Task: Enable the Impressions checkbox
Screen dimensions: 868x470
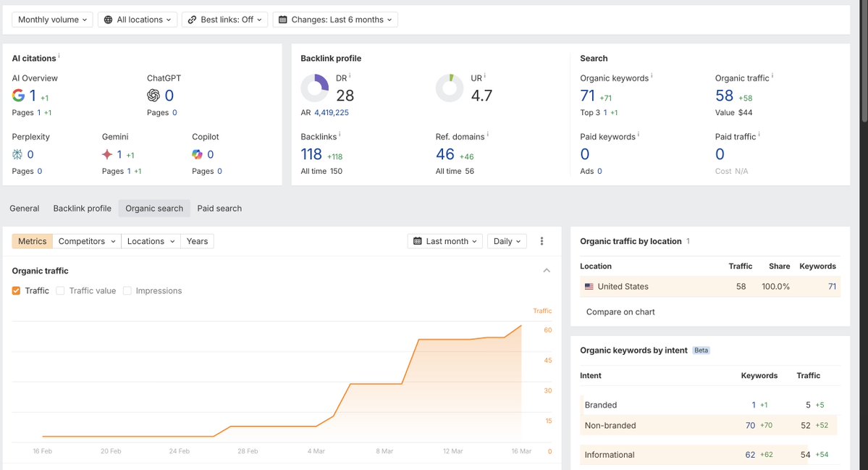Action: pyautogui.click(x=127, y=290)
